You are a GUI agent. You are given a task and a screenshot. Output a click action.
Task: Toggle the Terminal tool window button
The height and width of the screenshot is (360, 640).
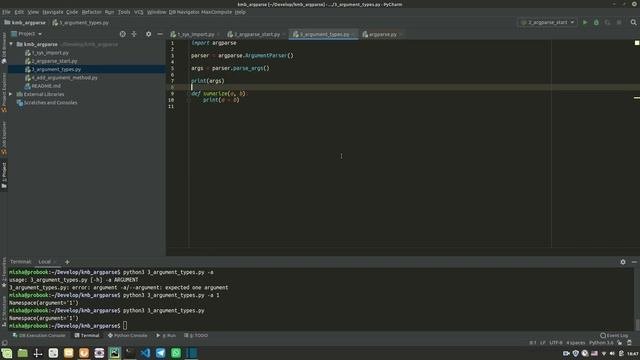(87, 336)
